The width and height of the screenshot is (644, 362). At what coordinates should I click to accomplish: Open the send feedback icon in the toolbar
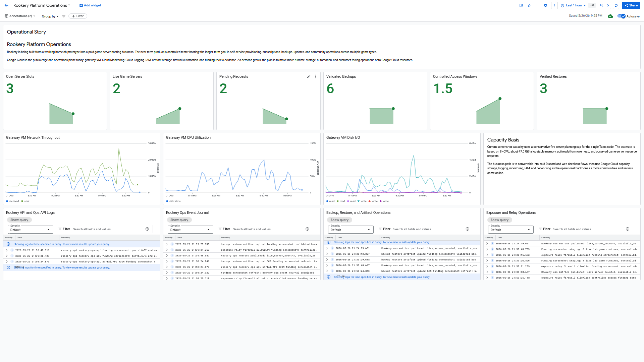521,5
